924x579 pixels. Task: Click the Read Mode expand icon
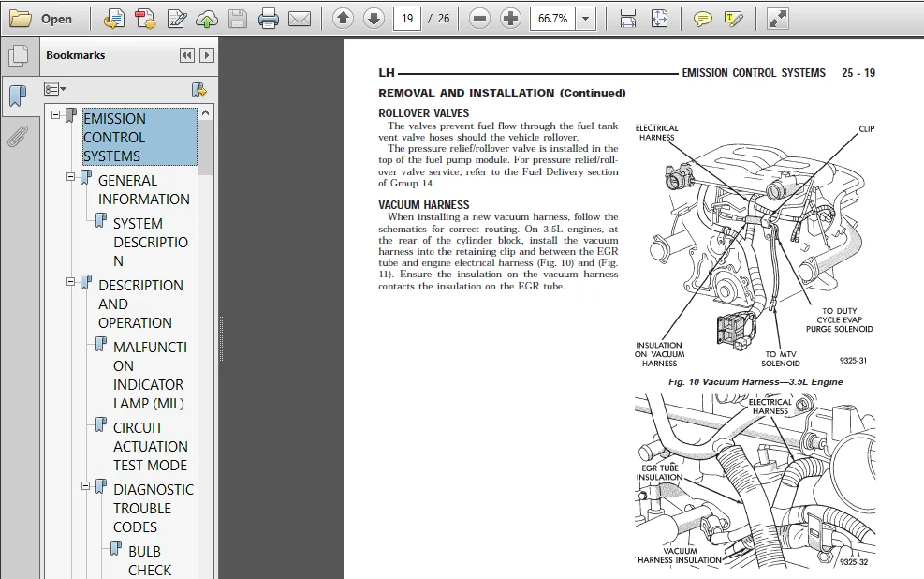point(778,19)
